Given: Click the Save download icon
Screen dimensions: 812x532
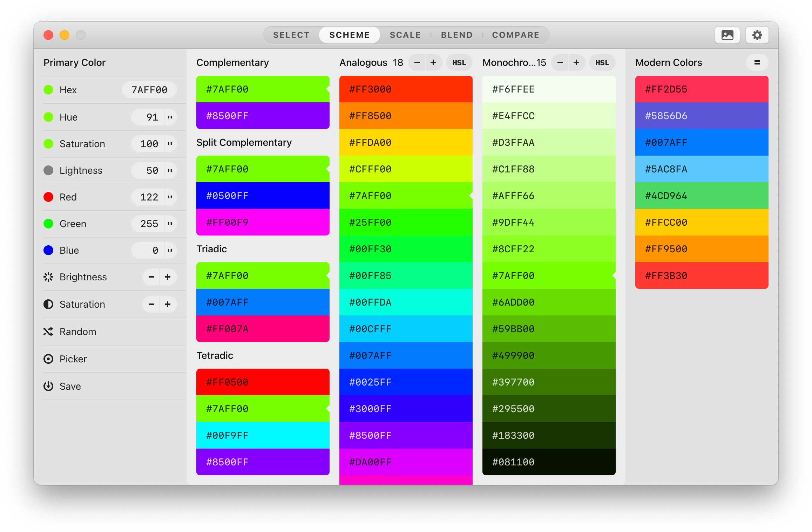Looking at the screenshot, I should [x=48, y=386].
